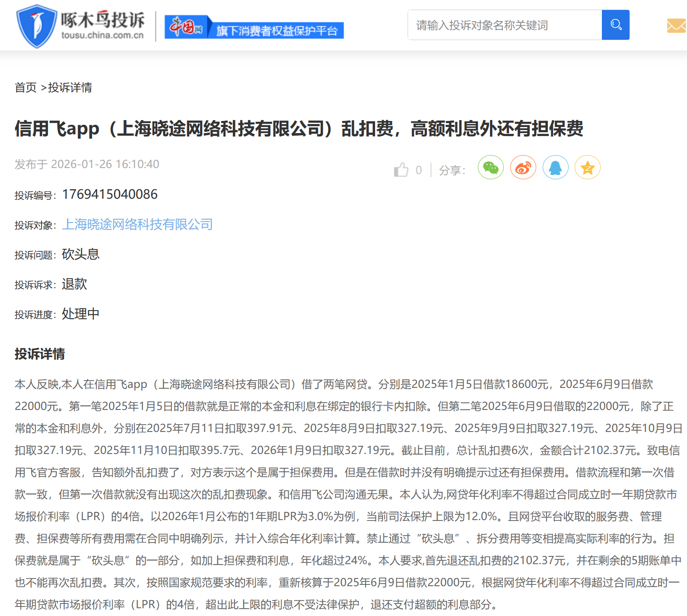The width and height of the screenshot is (687, 616).
Task: Click the 旗下消费者权益保护平台 banner
Action: (277, 31)
